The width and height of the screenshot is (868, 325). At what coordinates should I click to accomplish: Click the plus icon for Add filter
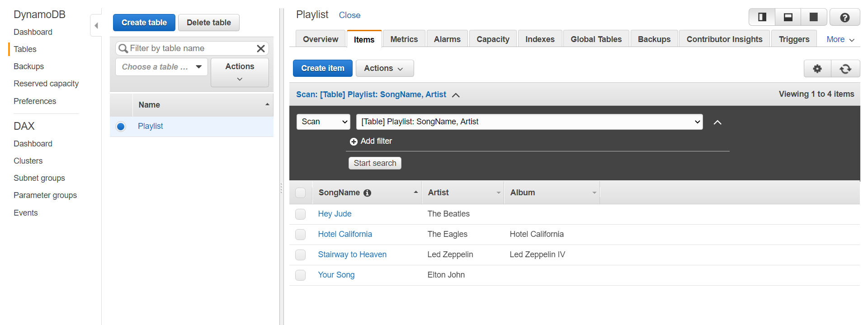pos(354,141)
